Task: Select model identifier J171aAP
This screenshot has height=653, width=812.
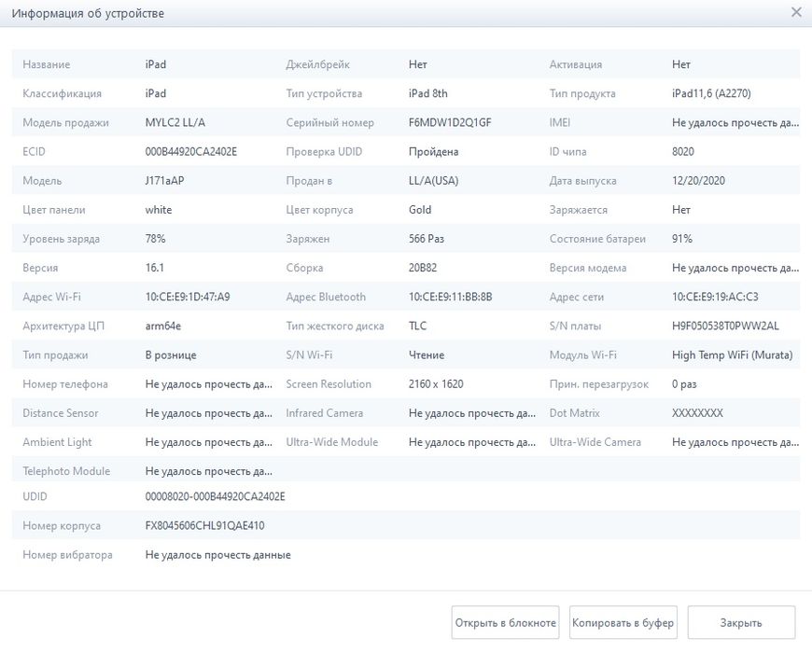Action: [x=164, y=181]
